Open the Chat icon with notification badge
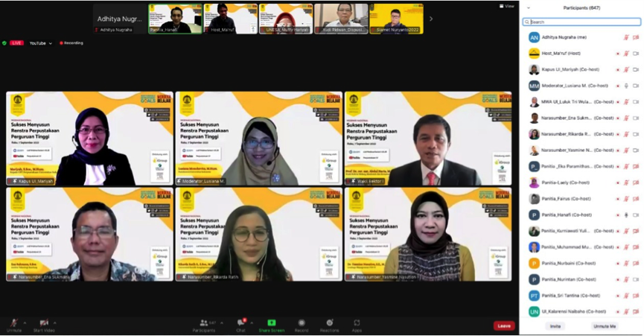 tap(241, 323)
